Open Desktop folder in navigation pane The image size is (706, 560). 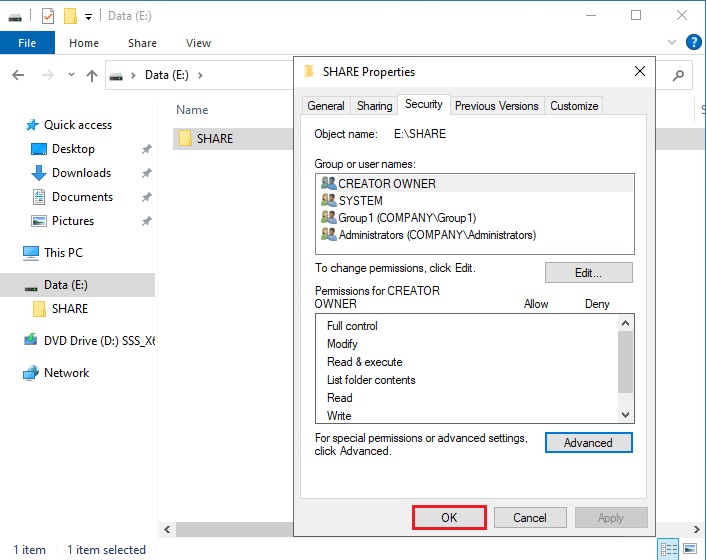tap(73, 149)
